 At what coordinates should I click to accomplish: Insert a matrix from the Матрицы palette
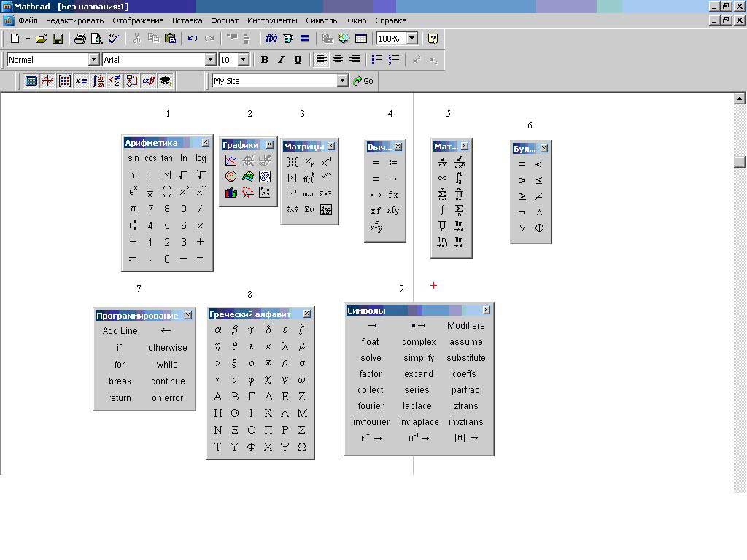292,162
